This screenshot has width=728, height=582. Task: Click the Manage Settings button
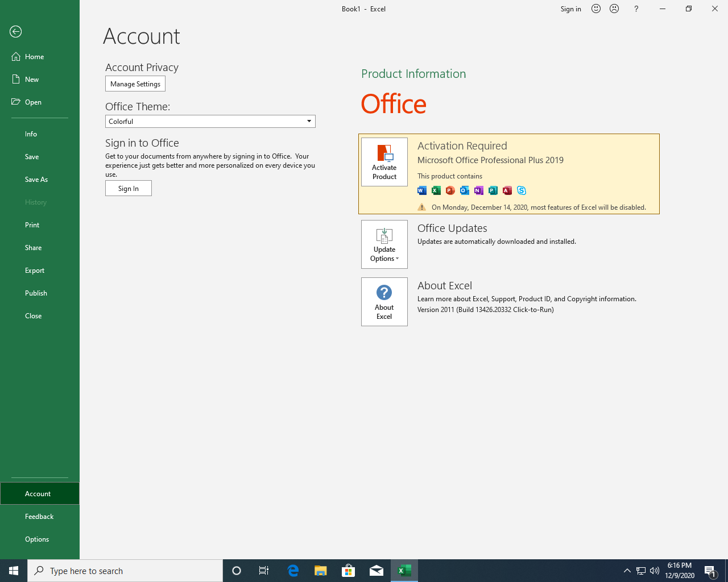click(x=135, y=84)
